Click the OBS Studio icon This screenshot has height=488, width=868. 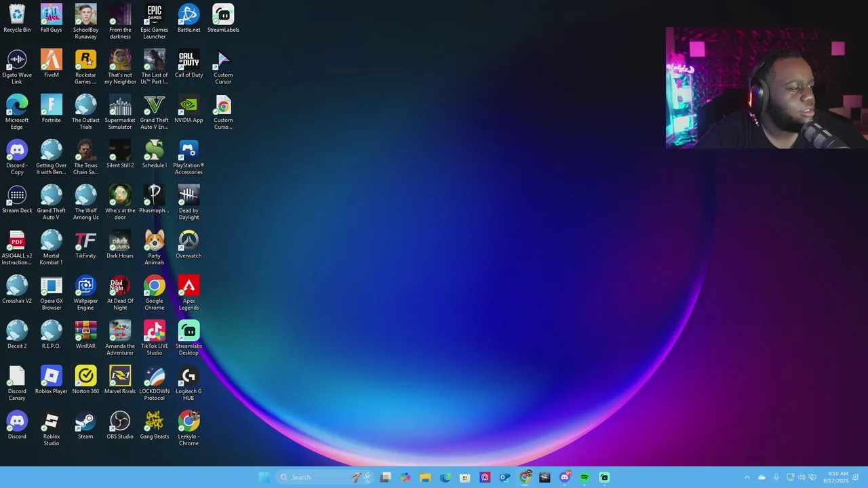tap(120, 425)
